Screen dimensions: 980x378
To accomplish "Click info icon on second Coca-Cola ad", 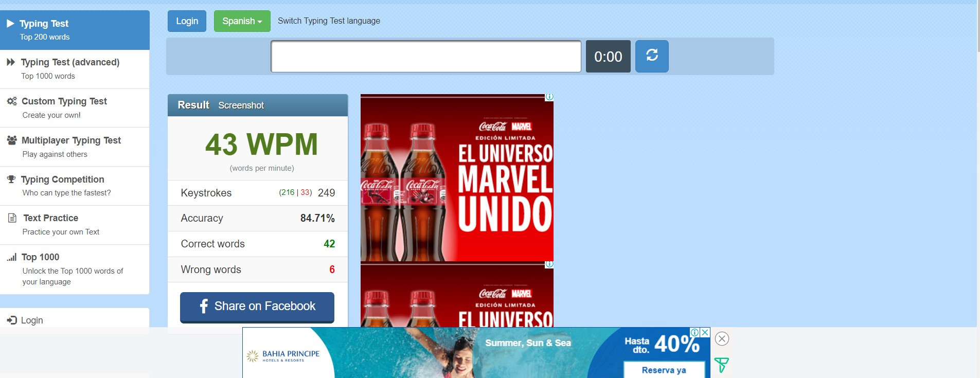I will pos(549,264).
